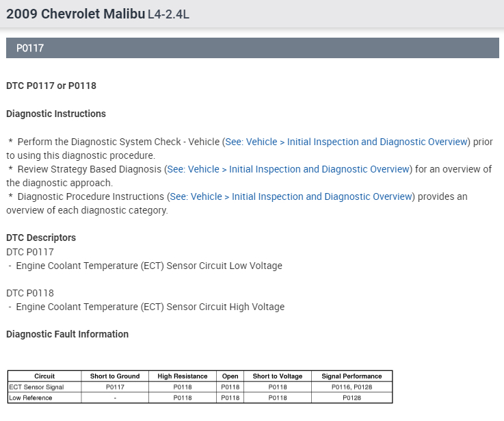Click Low Reference's High Resistance P0118 cell

click(x=183, y=398)
